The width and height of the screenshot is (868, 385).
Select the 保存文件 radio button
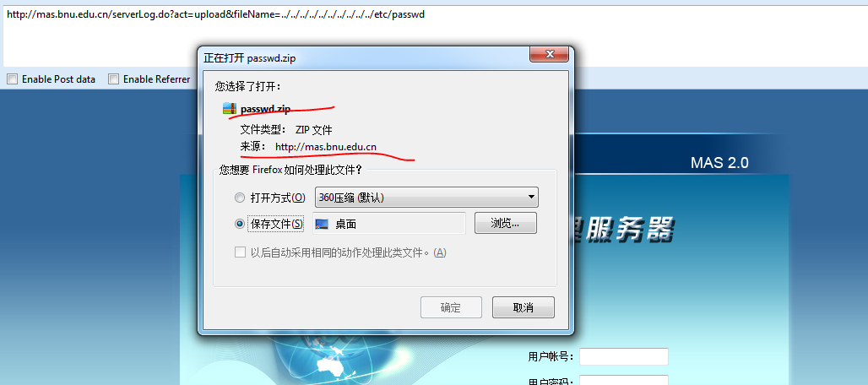pyautogui.click(x=240, y=224)
